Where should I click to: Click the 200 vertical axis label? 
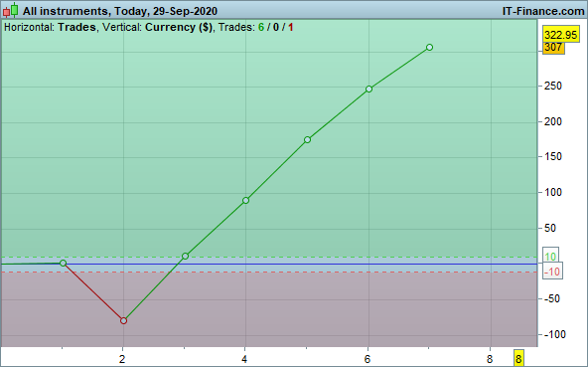[x=553, y=121]
